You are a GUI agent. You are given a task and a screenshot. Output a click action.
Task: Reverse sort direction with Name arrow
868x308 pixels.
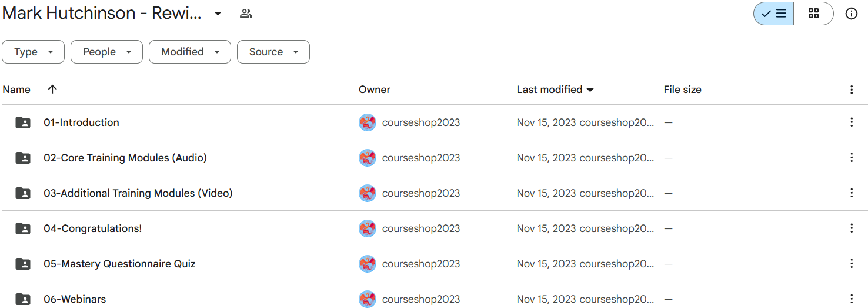coord(52,90)
